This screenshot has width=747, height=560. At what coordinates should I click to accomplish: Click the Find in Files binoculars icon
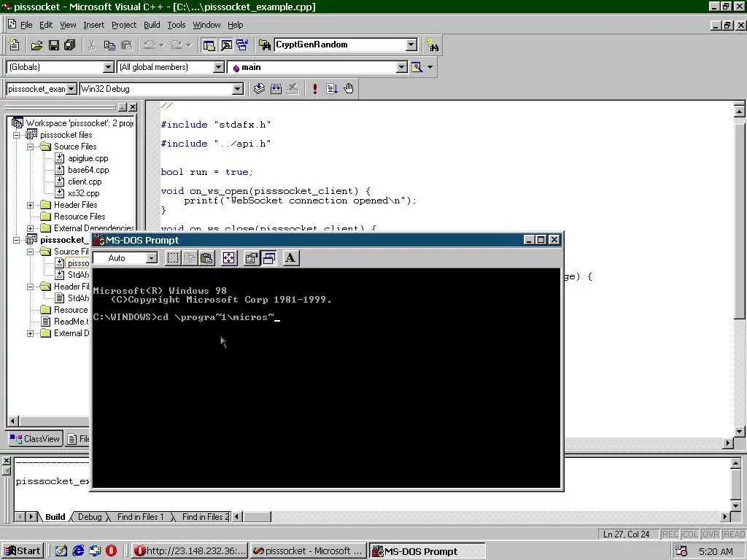[264, 44]
